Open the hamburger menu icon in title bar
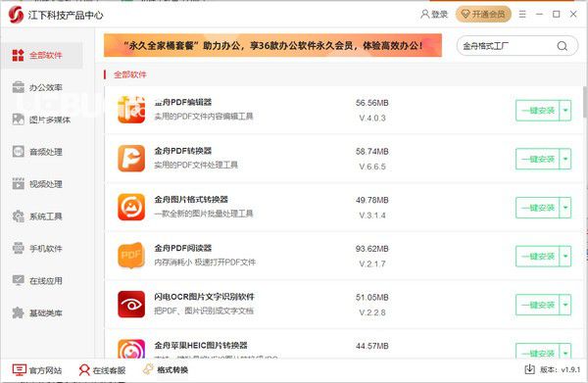The image size is (588, 383). [x=522, y=15]
